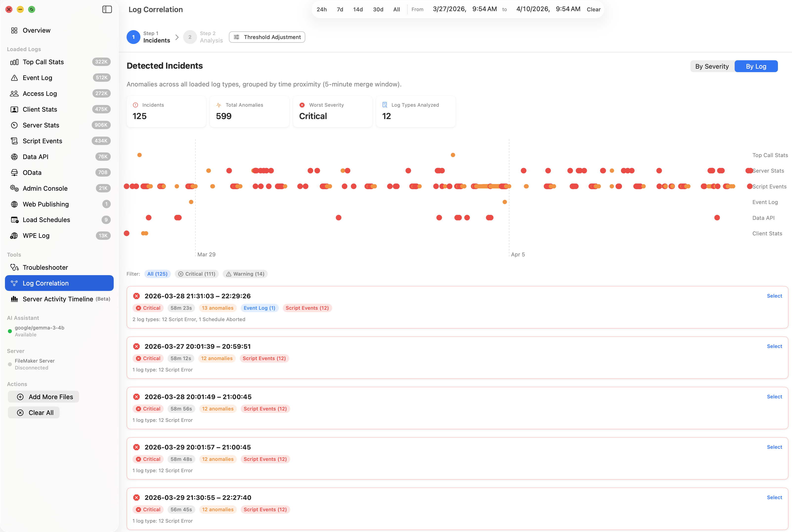Switch incident grouping to By Severity
Image resolution: width=792 pixels, height=532 pixels.
coord(712,66)
